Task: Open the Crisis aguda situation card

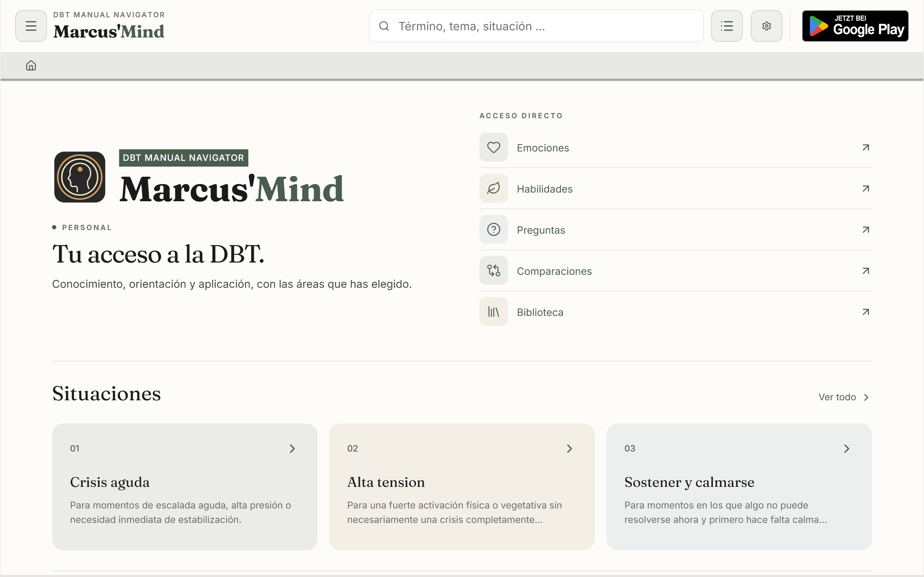Action: tap(185, 486)
